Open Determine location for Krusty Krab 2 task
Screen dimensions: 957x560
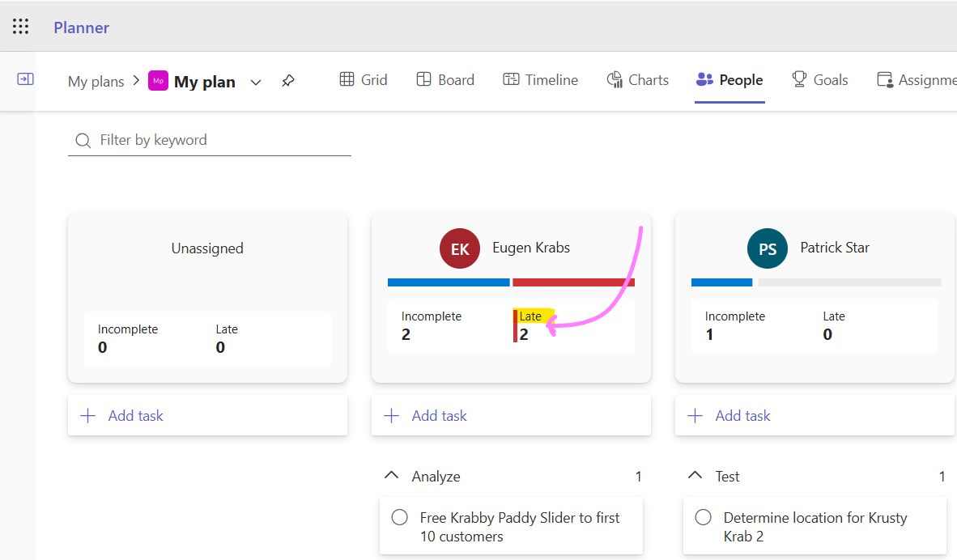[815, 527]
